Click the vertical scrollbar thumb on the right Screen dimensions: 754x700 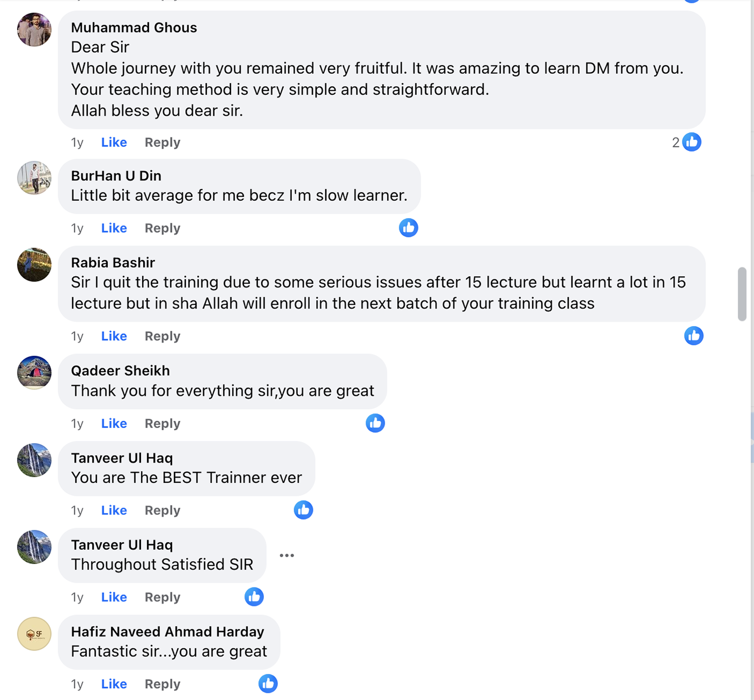pos(742,294)
